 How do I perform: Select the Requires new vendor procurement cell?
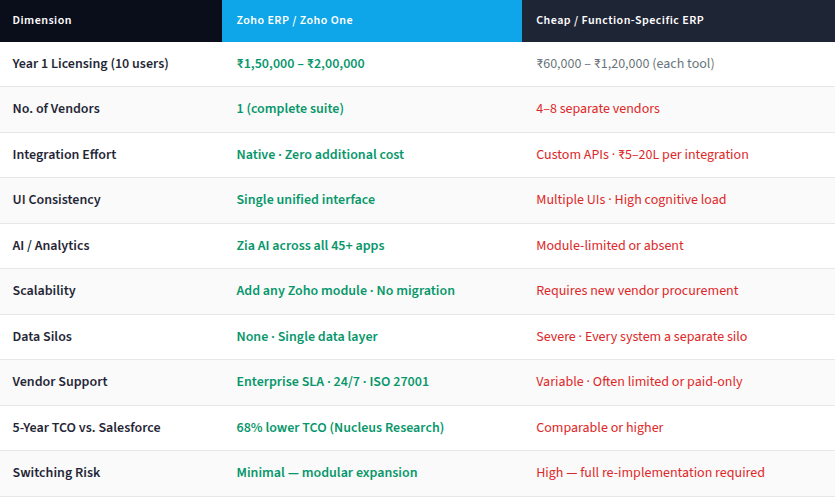point(637,290)
